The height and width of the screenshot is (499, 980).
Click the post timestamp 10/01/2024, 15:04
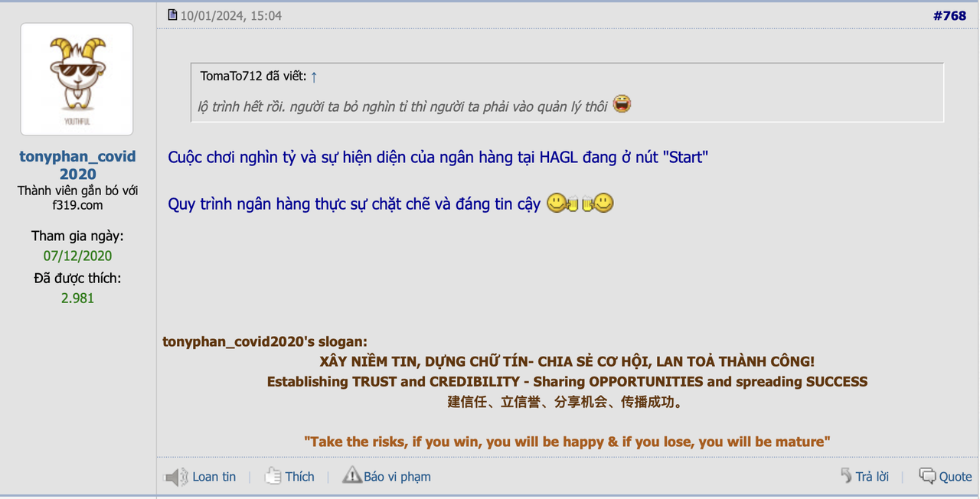pyautogui.click(x=230, y=15)
